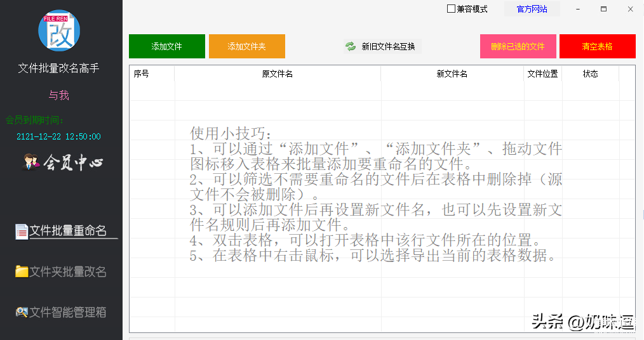Click the orange 添加文件夹 button
The image size is (644, 340).
click(247, 46)
